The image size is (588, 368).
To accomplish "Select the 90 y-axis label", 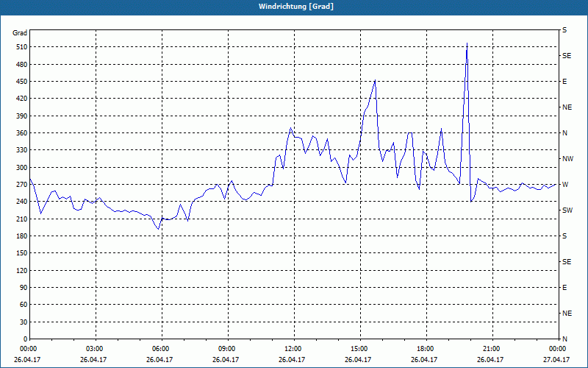I will [24, 288].
